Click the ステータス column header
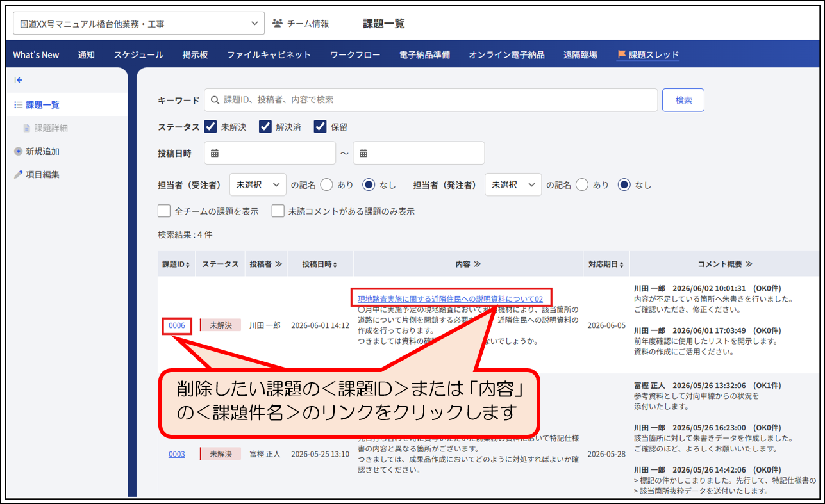Screen dimensions: 825x504 pyautogui.click(x=220, y=264)
